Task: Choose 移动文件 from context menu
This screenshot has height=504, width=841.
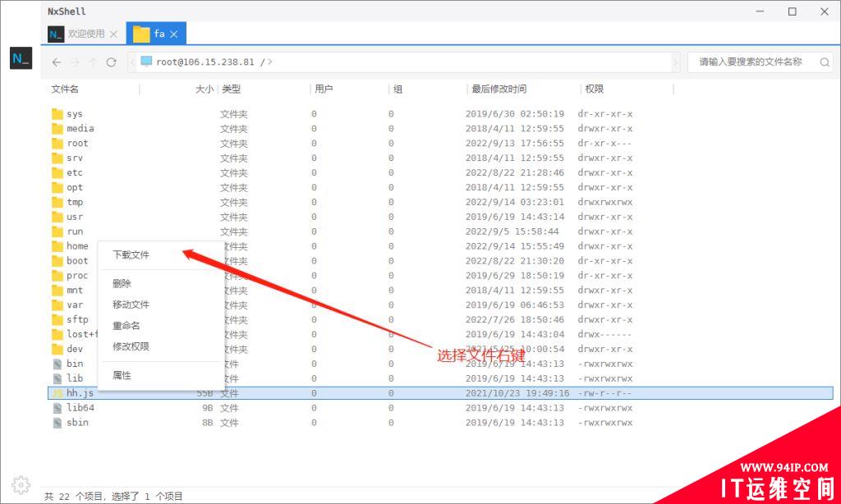Action: point(131,305)
